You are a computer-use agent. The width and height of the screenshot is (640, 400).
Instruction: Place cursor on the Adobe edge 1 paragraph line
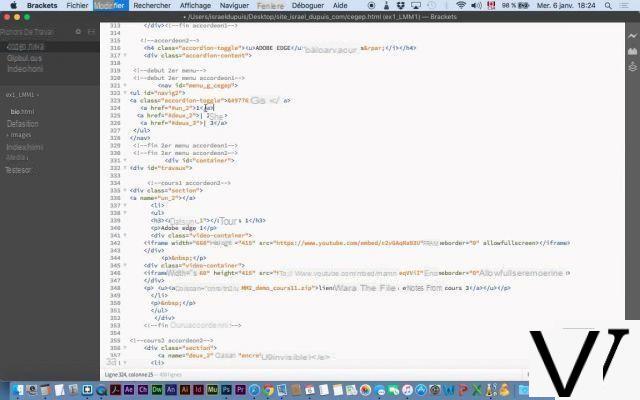[x=184, y=228]
